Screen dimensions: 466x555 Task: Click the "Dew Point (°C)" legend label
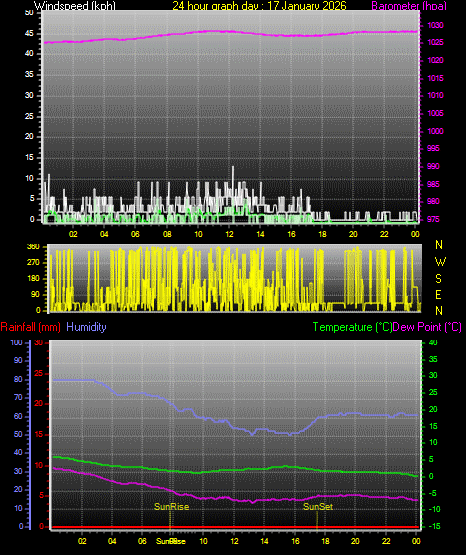click(x=427, y=327)
